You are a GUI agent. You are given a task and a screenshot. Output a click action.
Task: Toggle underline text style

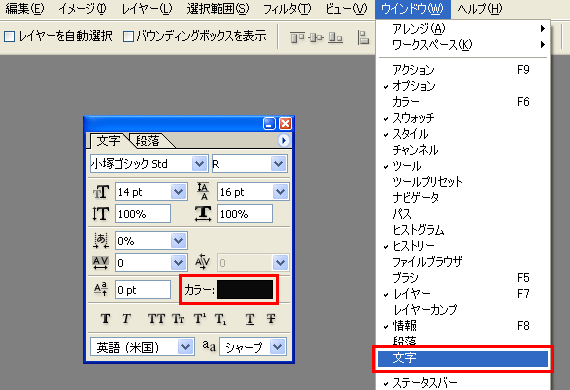250,319
